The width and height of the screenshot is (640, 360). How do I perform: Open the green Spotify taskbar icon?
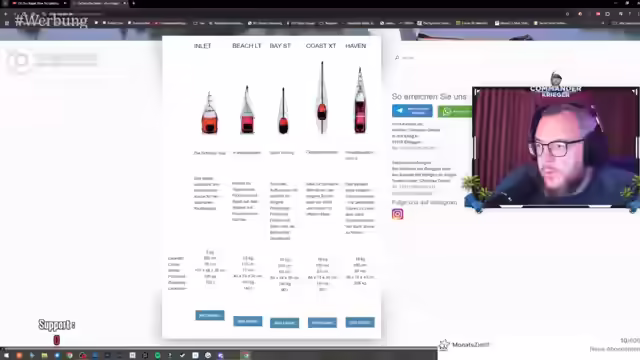158,356
